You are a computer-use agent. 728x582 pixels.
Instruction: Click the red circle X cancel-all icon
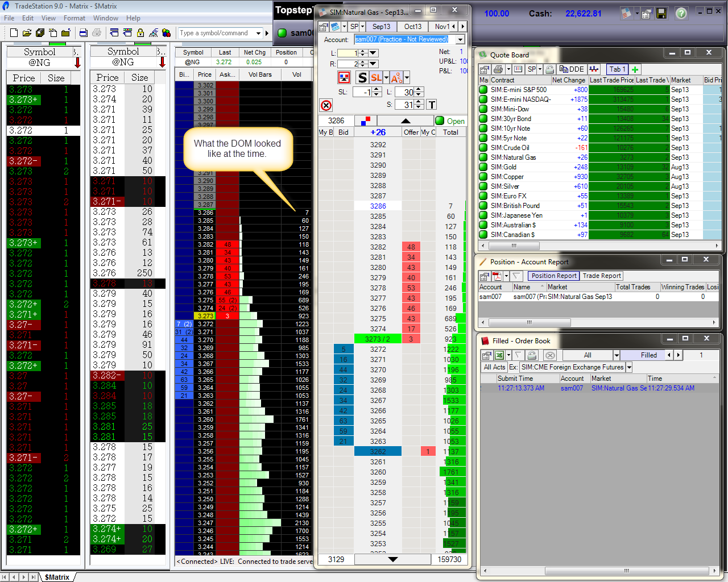(x=326, y=105)
